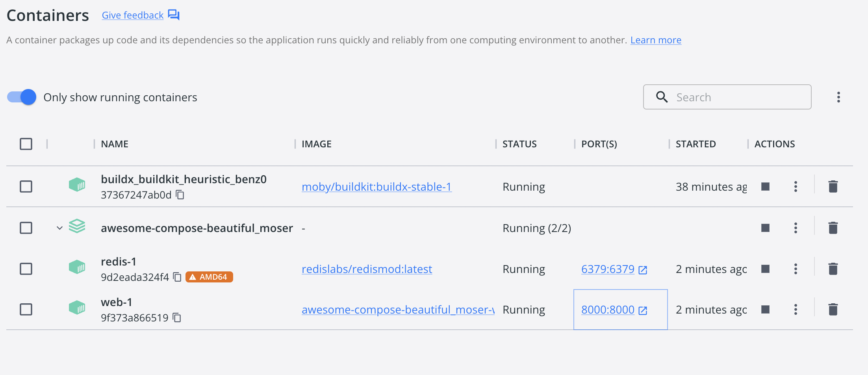Click the container icon of buildx_buildkit_heuristic_benz0
This screenshot has width=868, height=375.
[77, 184]
